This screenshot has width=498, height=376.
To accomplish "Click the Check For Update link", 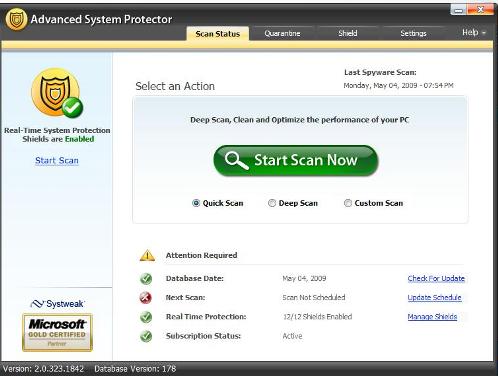I will pyautogui.click(x=436, y=278).
